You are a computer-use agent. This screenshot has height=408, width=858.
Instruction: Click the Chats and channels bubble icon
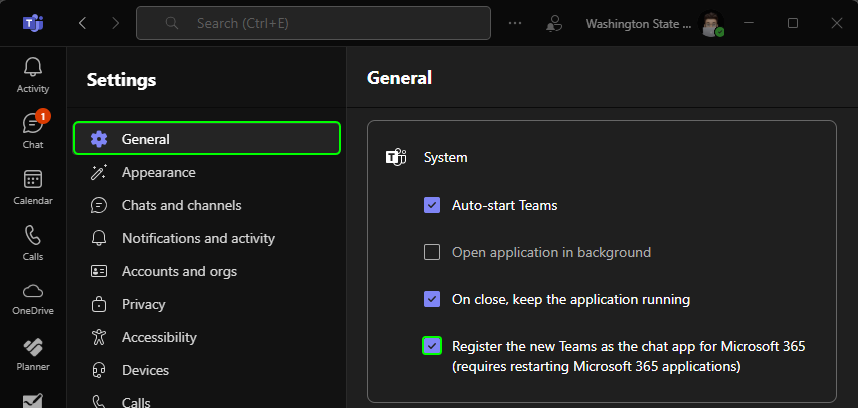[x=99, y=206]
